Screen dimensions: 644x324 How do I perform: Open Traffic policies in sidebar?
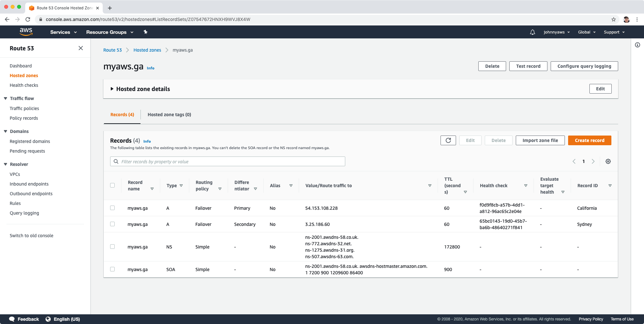[24, 108]
